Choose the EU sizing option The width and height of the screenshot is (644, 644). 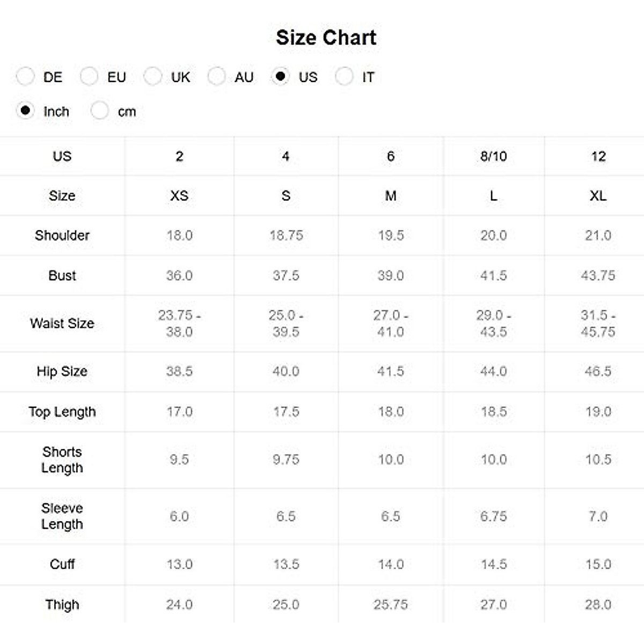pos(89,77)
